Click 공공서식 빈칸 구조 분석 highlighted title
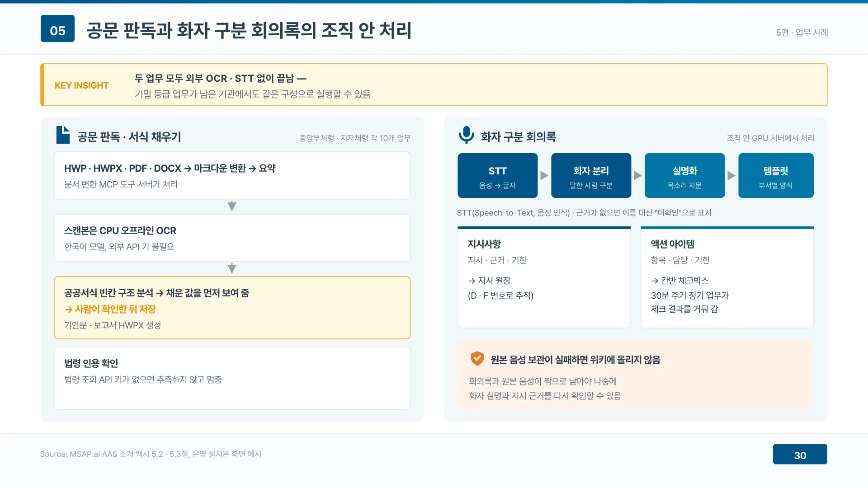868x488 pixels. coord(156,293)
